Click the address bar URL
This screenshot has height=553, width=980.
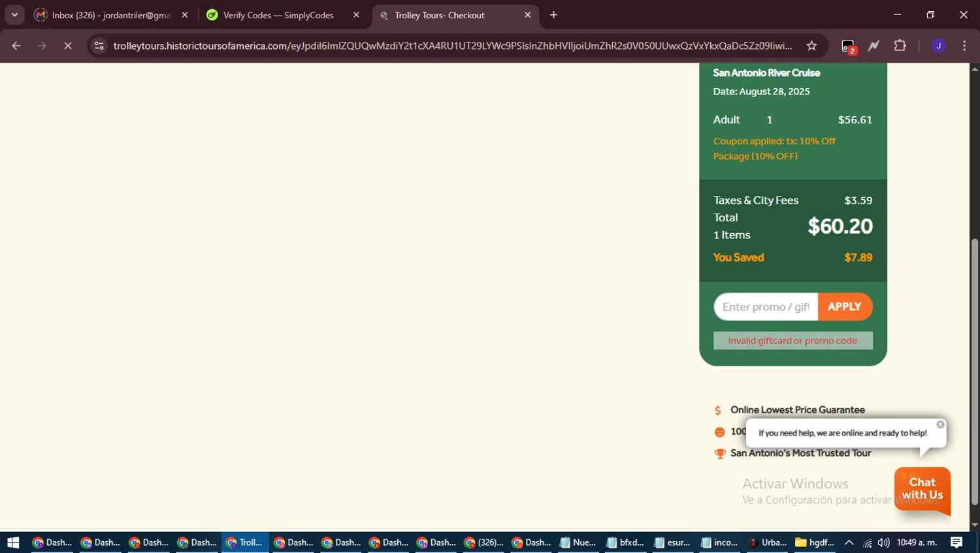pyautogui.click(x=452, y=46)
